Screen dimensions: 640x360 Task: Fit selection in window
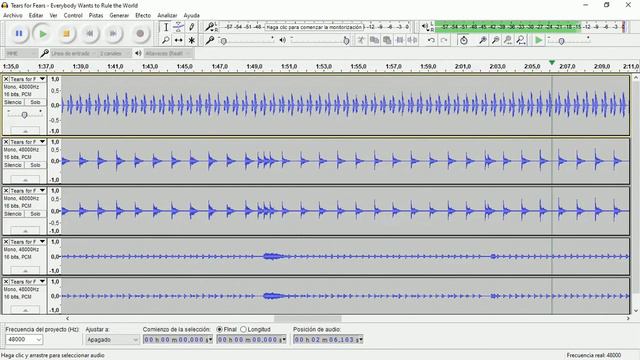(508, 40)
